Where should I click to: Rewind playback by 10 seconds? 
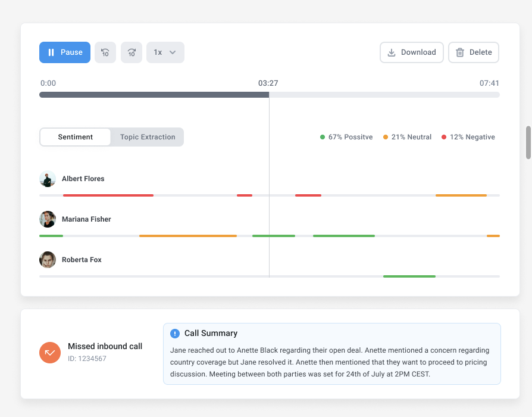(105, 52)
